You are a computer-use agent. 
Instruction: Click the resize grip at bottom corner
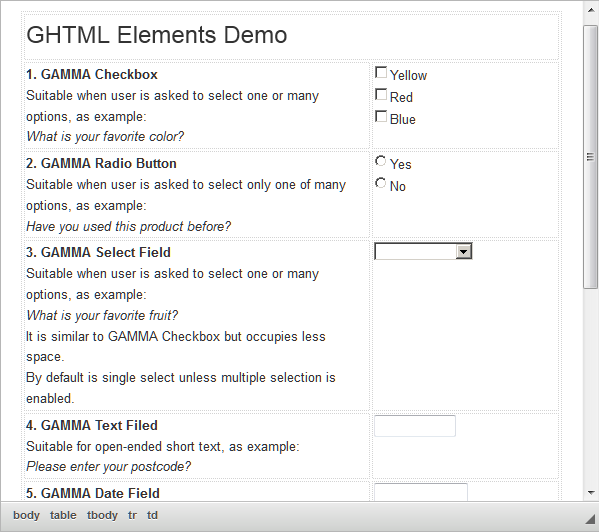(x=590, y=518)
